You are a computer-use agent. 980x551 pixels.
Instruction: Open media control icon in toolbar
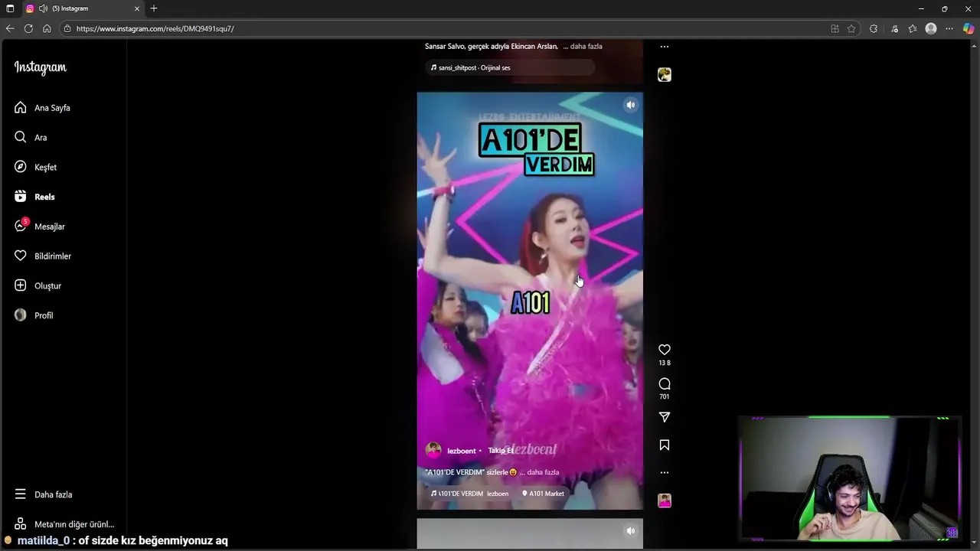point(894,28)
